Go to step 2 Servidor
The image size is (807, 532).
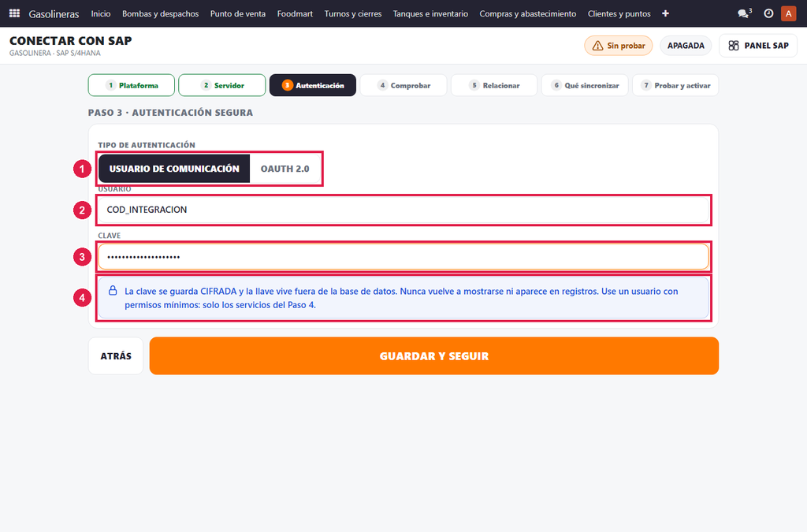click(221, 85)
